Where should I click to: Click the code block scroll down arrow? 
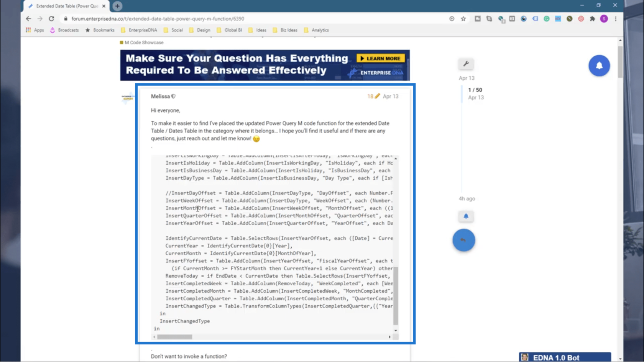click(396, 330)
